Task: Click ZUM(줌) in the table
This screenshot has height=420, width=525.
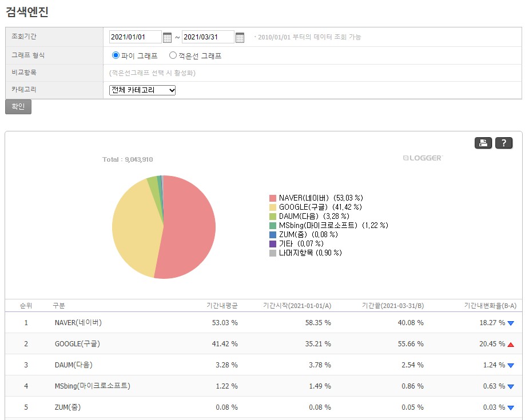Action: (x=67, y=407)
